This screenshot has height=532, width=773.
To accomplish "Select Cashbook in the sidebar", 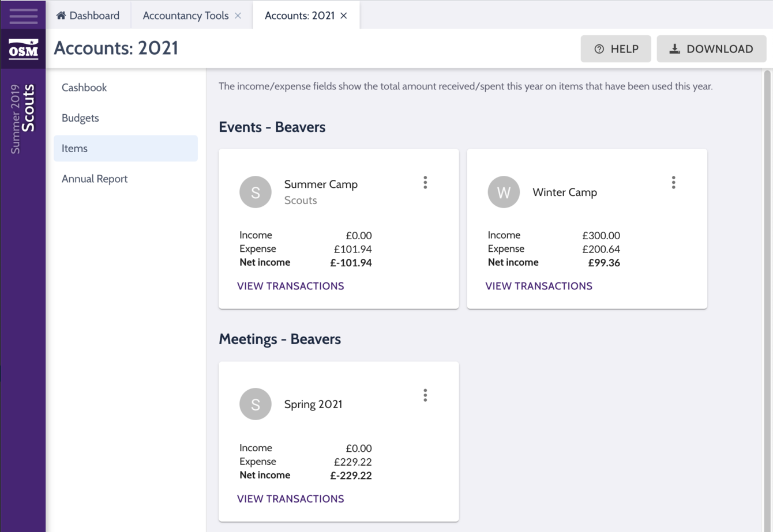I will tap(84, 88).
